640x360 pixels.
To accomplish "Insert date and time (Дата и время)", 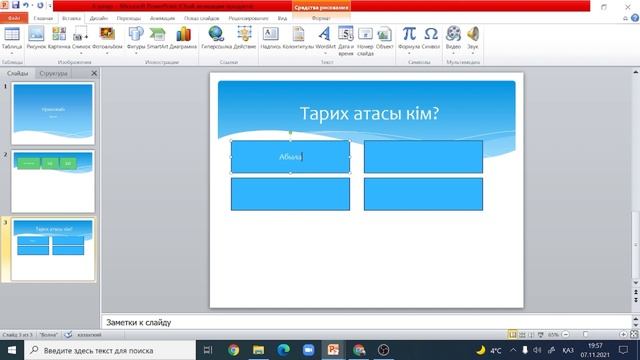I will (x=346, y=34).
